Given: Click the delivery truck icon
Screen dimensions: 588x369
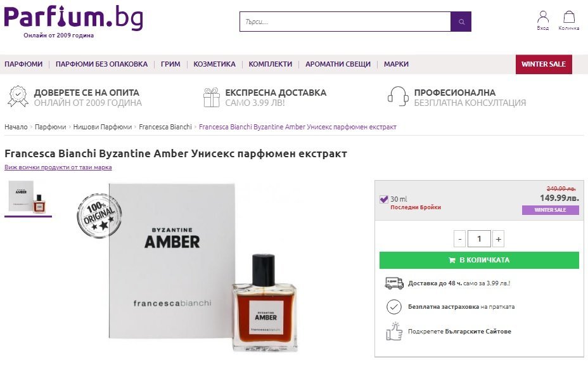Looking at the screenshot, I should coord(394,283).
